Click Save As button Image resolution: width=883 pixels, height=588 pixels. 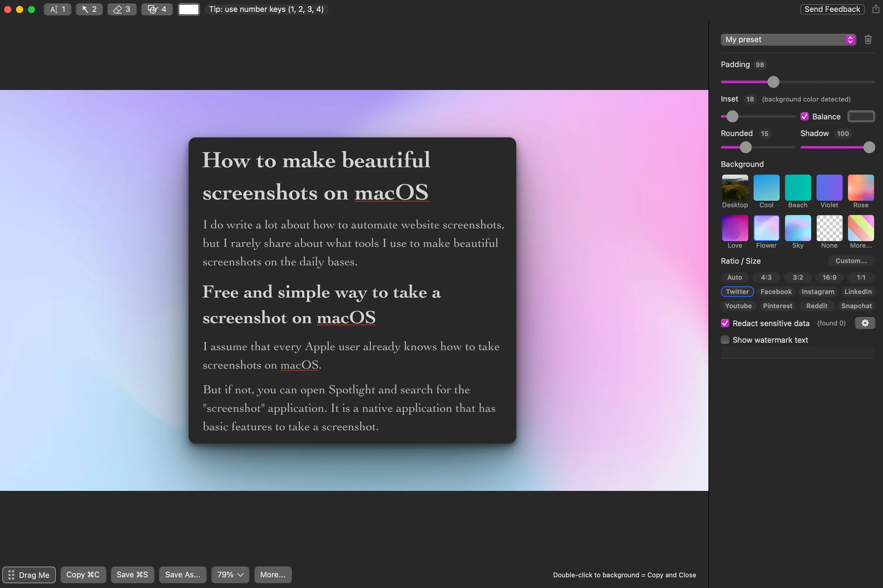(183, 574)
